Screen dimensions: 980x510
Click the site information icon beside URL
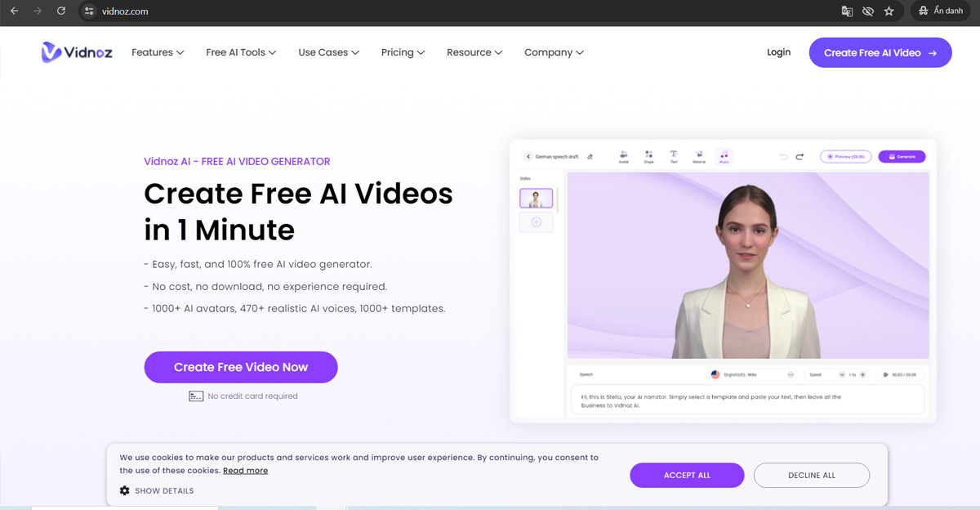pos(91,11)
